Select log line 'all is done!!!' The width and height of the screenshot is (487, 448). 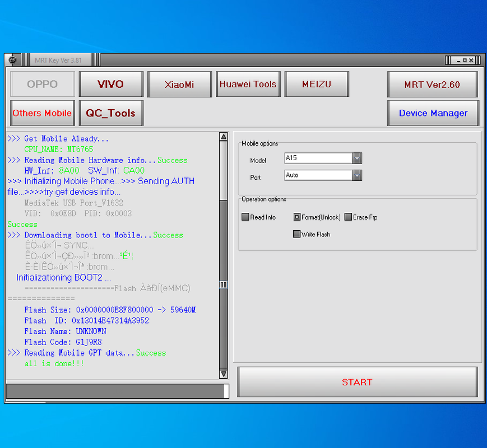54,363
